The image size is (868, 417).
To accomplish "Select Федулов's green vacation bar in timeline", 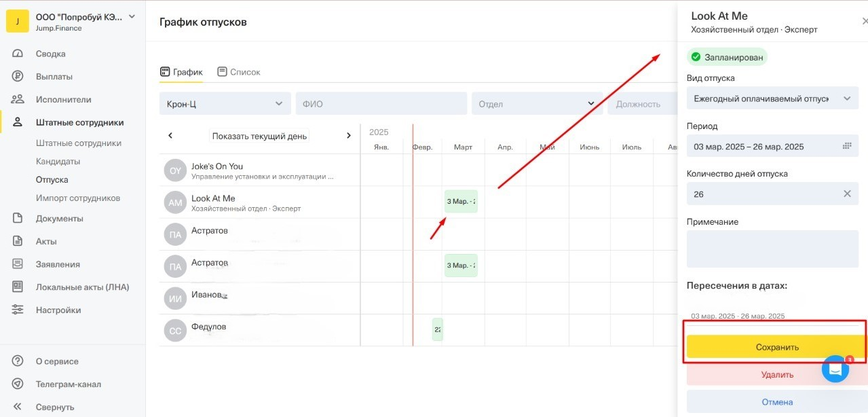I will [x=438, y=329].
